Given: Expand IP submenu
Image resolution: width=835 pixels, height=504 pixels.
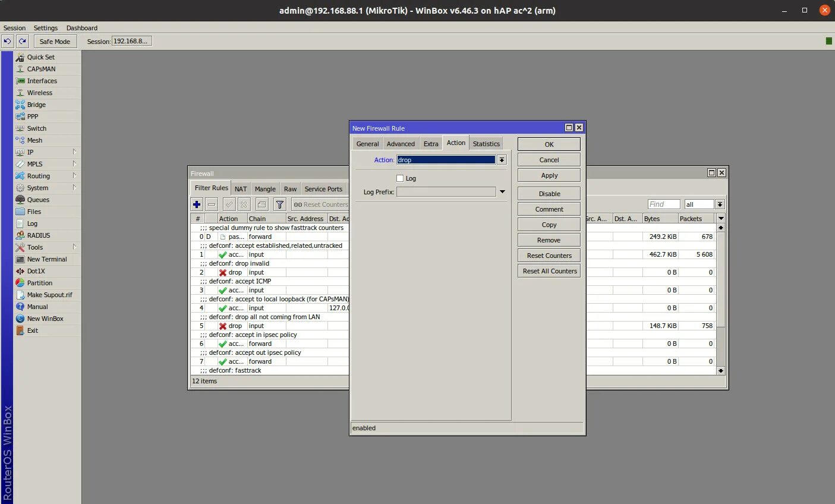Looking at the screenshot, I should [x=74, y=152].
